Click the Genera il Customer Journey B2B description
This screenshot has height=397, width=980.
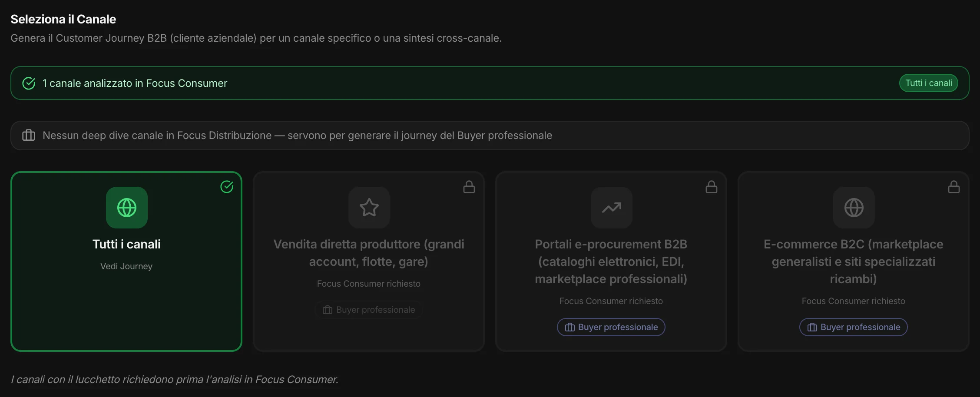pyautogui.click(x=256, y=38)
